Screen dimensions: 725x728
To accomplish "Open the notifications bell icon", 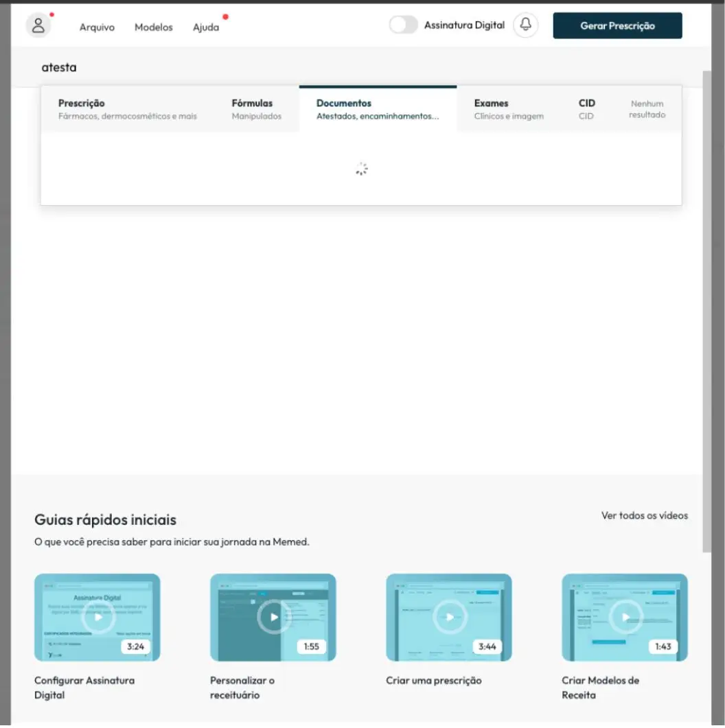I will [x=525, y=25].
